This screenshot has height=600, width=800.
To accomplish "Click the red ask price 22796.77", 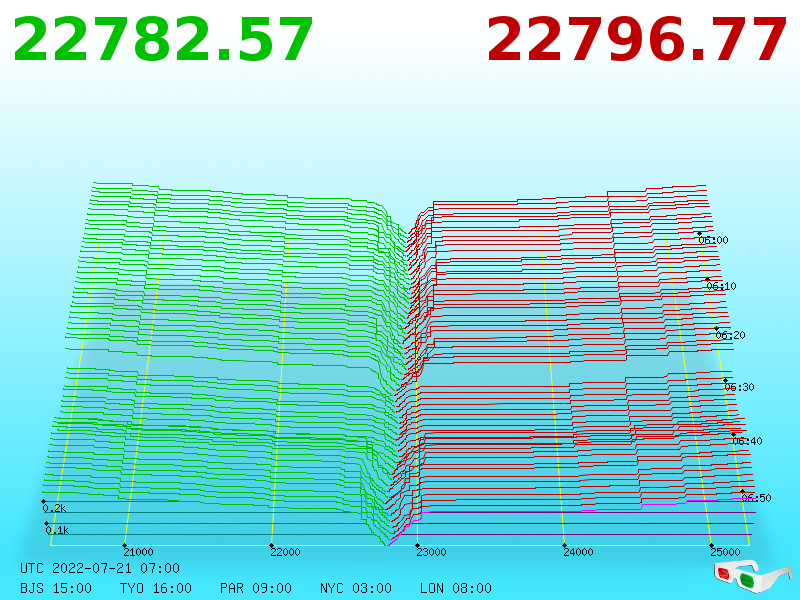I will point(637,40).
